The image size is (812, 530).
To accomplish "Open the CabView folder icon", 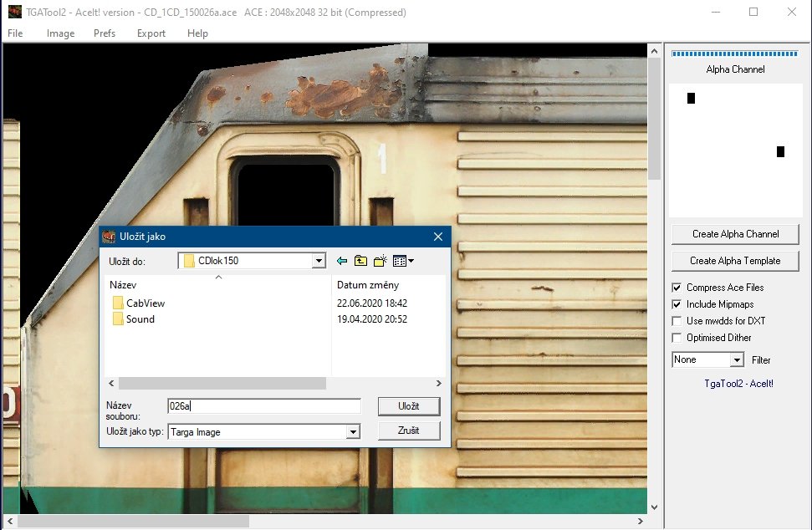I will [x=118, y=303].
